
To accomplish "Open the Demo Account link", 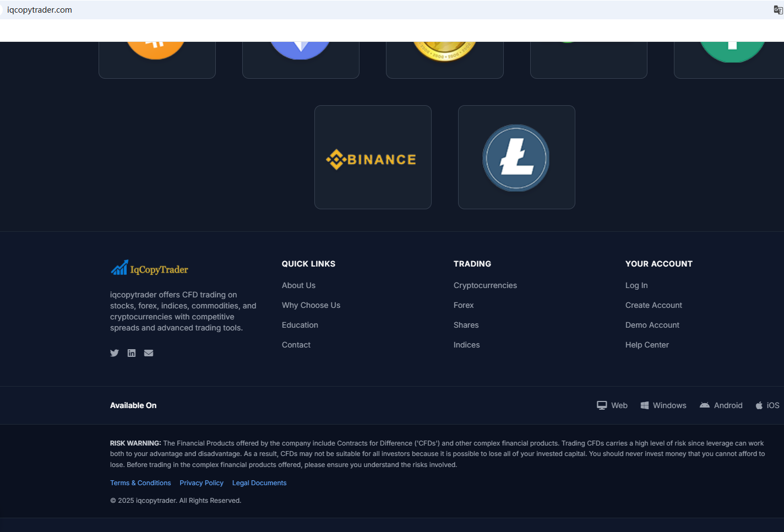I will pyautogui.click(x=652, y=325).
